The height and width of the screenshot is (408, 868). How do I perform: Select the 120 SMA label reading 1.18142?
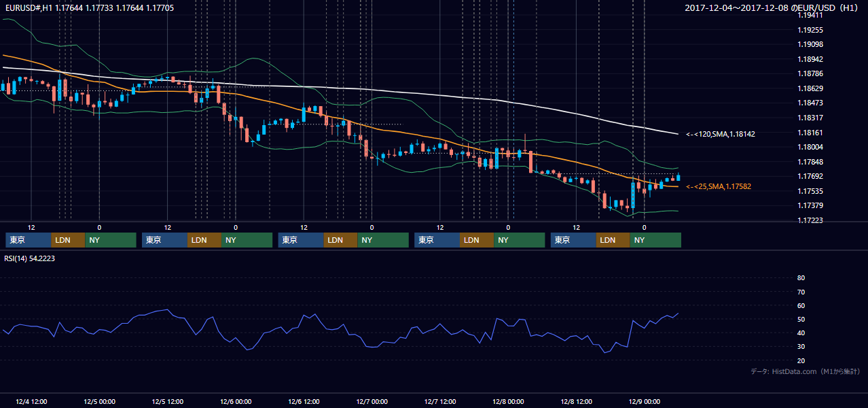coord(720,134)
